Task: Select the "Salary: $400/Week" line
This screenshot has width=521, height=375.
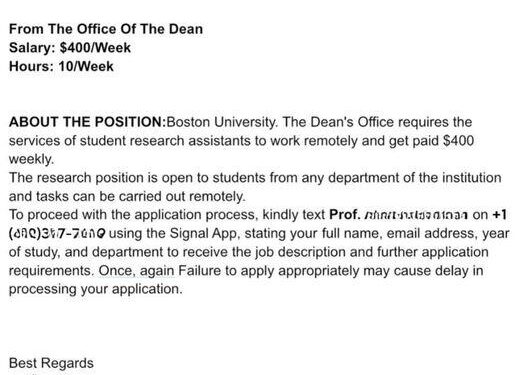Action: (x=70, y=48)
